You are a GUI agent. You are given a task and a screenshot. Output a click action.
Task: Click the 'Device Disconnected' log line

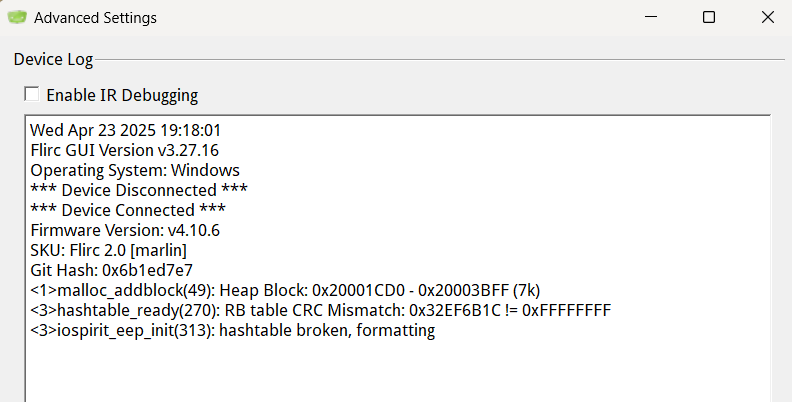click(139, 190)
